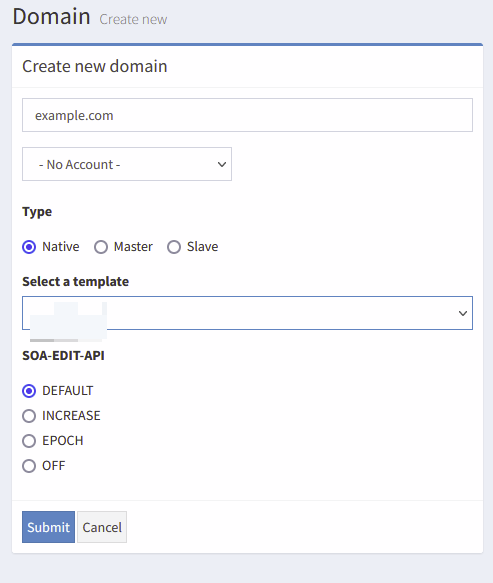Click the example.com domain name field
Viewport: 493px width, 583px height.
[x=247, y=115]
